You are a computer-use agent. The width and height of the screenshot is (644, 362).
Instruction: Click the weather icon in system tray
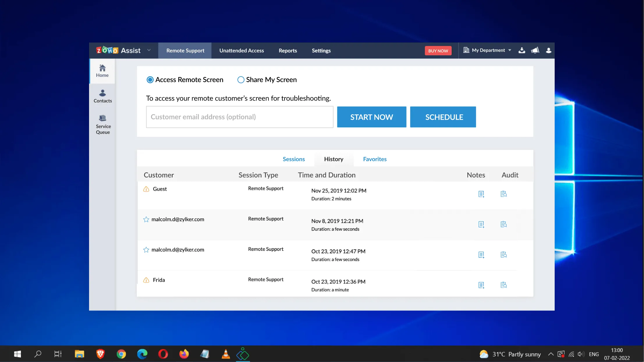point(484,354)
